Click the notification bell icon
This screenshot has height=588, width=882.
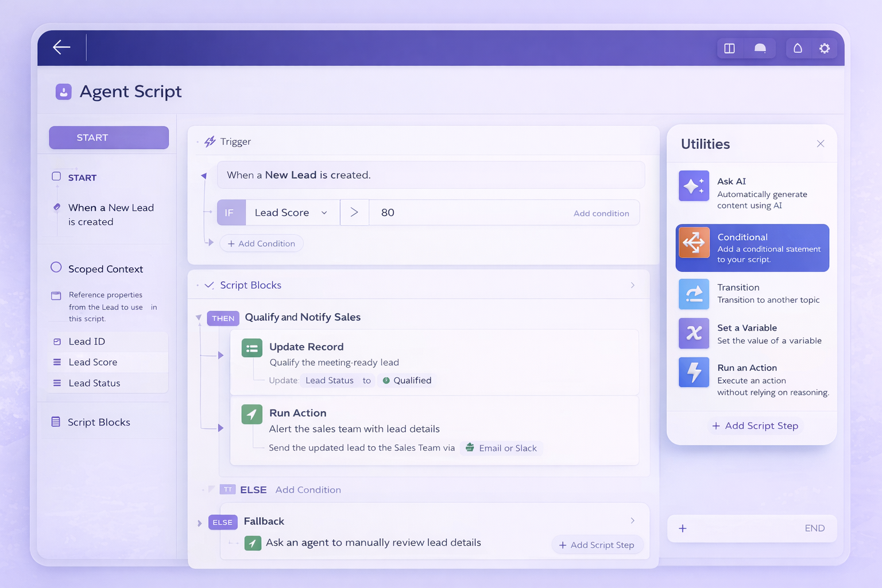pos(798,48)
